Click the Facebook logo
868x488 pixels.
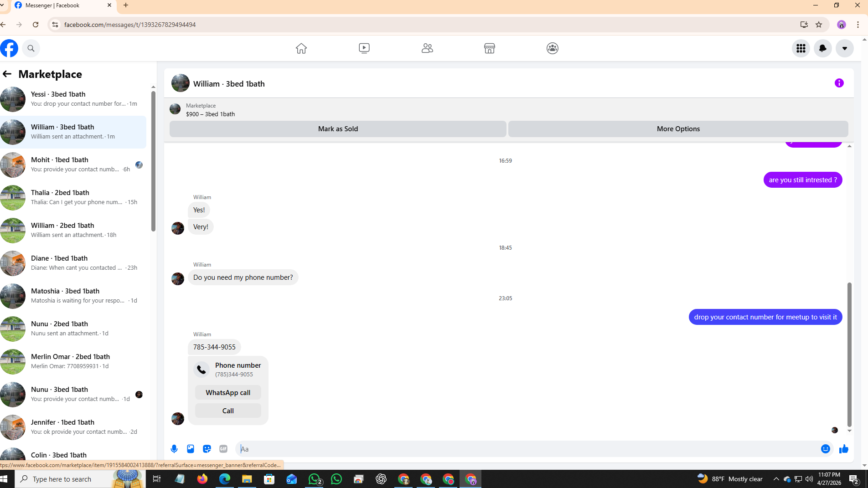click(x=9, y=48)
